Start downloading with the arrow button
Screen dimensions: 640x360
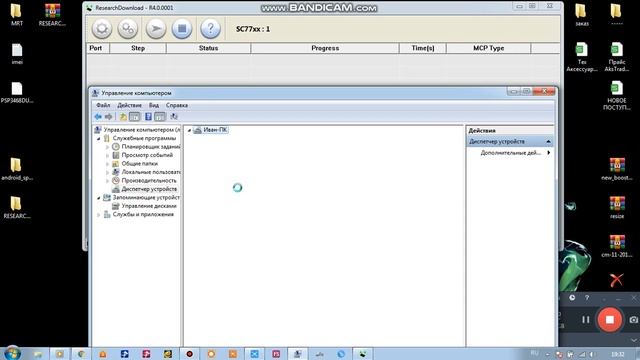156,29
